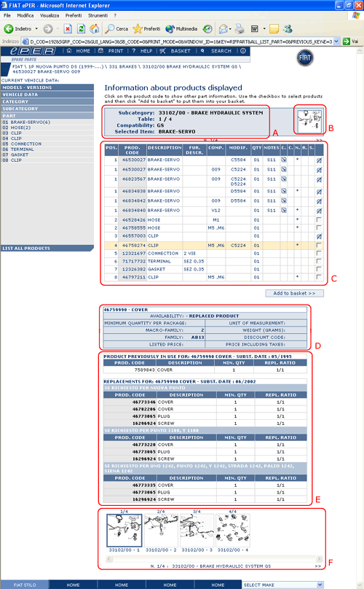
Task: Open the Messenger icon in toolbar
Action: point(288,29)
